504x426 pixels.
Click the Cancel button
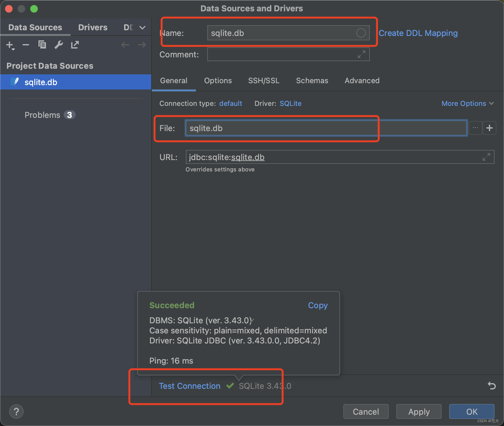click(366, 412)
